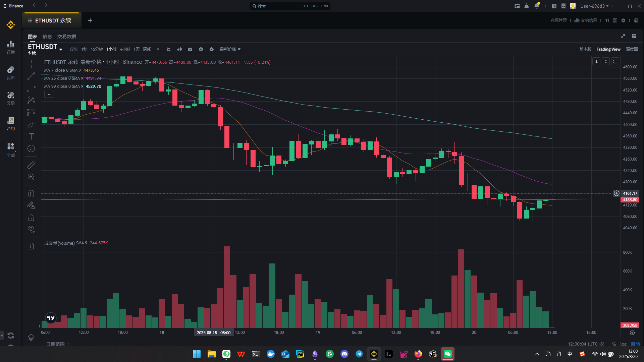Open chart settings gear in toolbar

(212, 49)
